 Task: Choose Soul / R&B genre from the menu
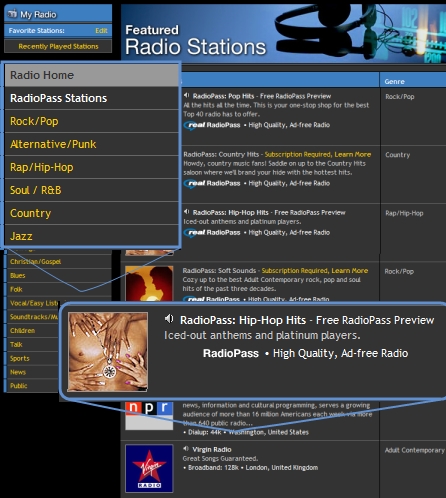(x=92, y=190)
